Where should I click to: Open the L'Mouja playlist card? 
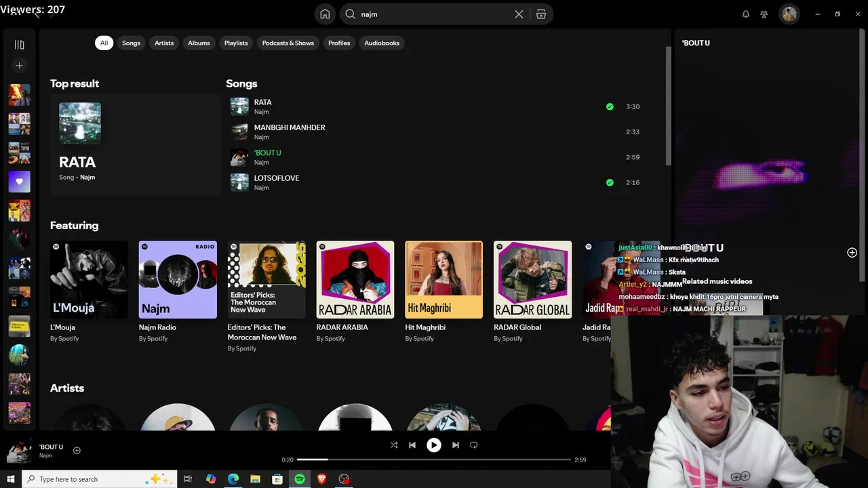[x=89, y=292]
